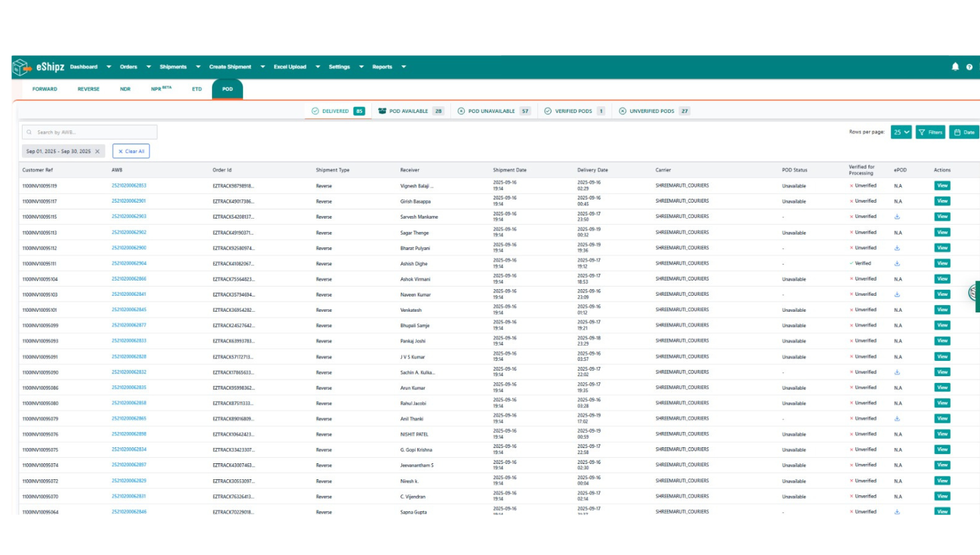The height and width of the screenshot is (555, 980).
Task: Download ePOD for Bharat Pulyani row
Action: [897, 248]
